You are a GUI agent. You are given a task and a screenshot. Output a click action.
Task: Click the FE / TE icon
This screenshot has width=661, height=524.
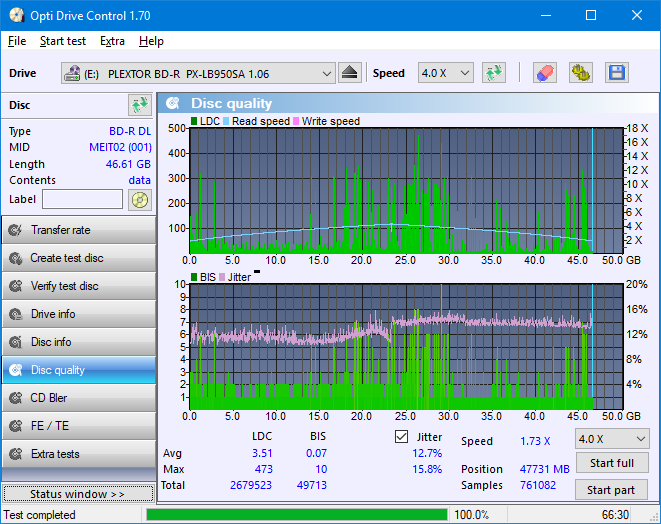point(16,426)
